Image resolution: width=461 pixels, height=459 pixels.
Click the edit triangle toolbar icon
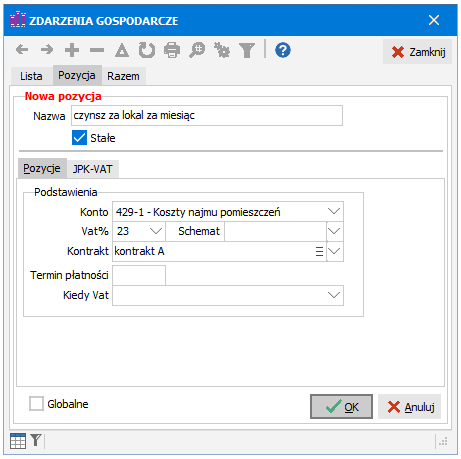coord(122,50)
